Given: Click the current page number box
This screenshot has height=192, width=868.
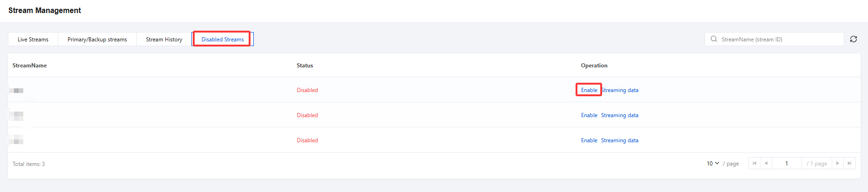Looking at the screenshot, I should pos(787,163).
